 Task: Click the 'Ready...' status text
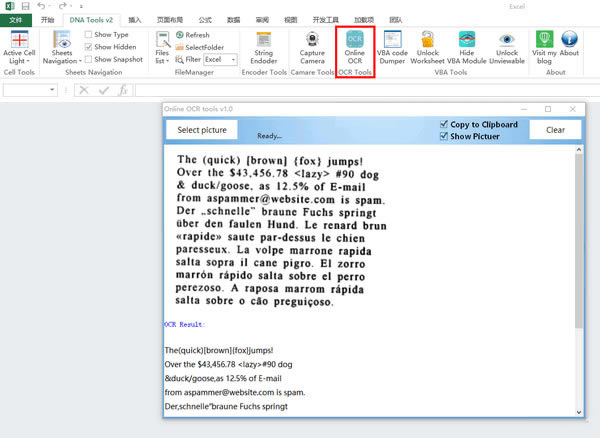click(x=269, y=136)
